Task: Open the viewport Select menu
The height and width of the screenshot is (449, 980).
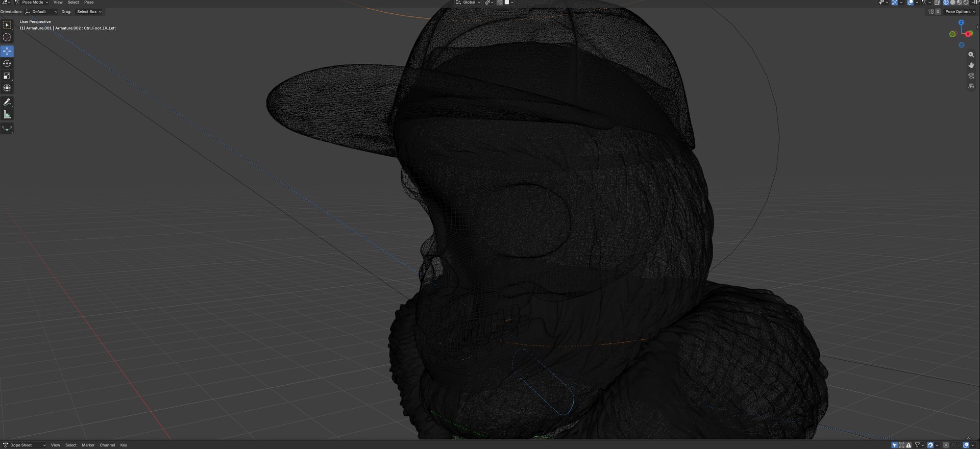Action: pos(73,2)
